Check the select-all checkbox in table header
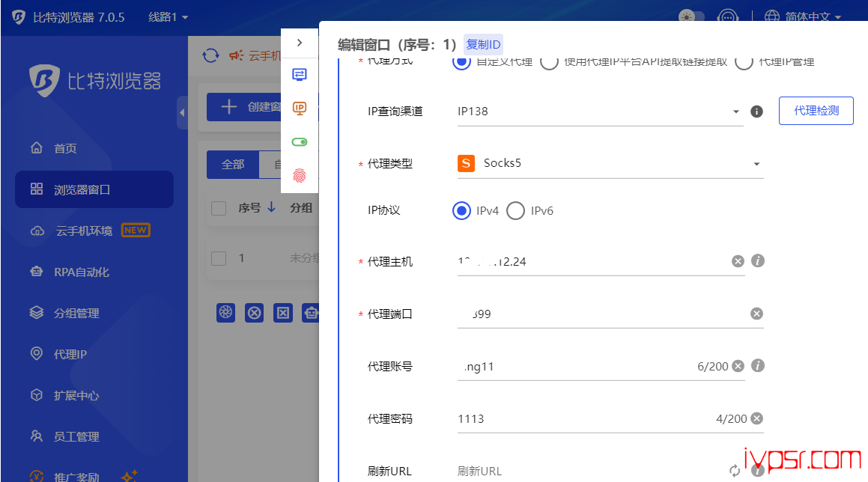Screen dimensions: 868x482 pos(219,208)
